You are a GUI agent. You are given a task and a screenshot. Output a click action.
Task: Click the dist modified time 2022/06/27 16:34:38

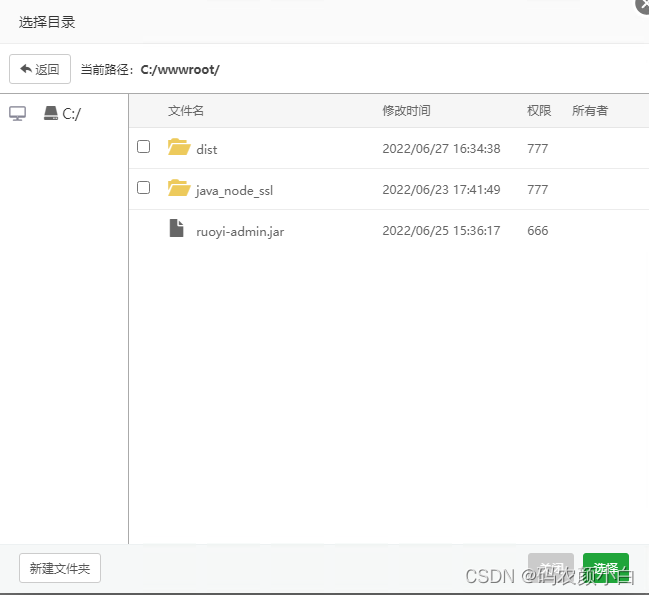tap(441, 149)
